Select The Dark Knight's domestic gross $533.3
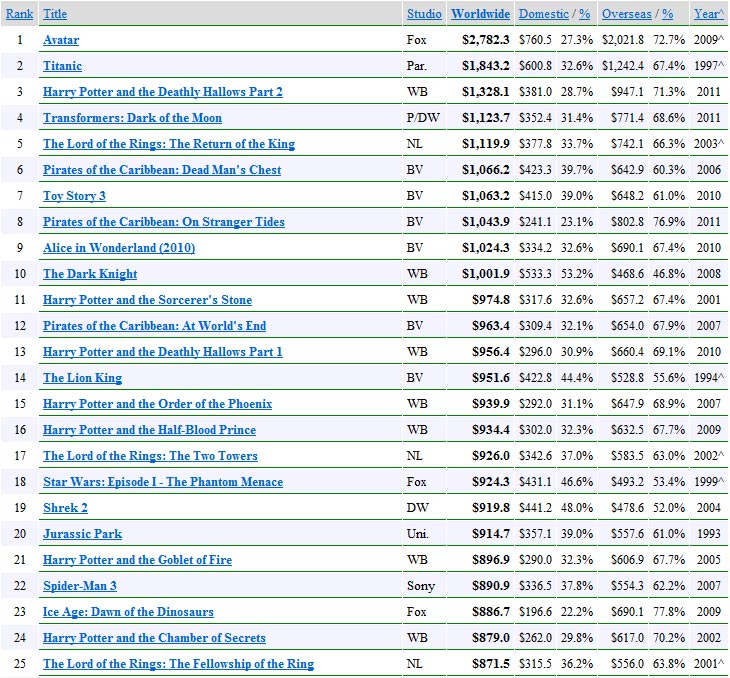This screenshot has width=730, height=678. (535, 274)
